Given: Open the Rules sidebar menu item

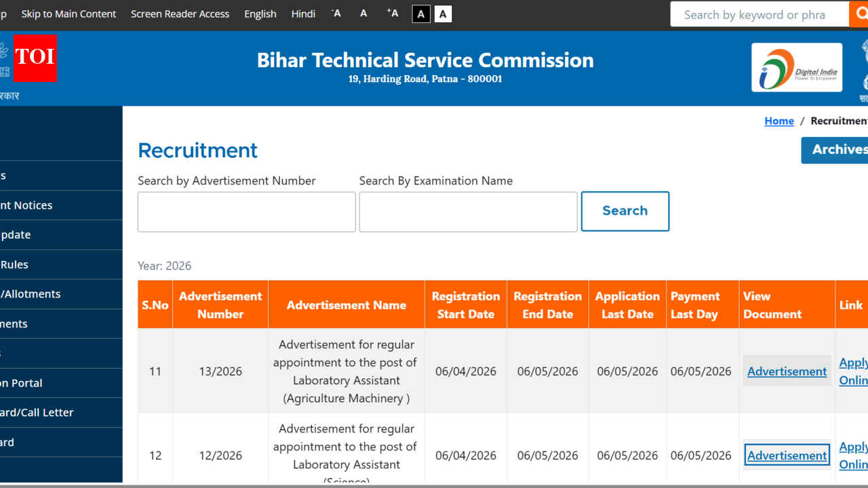Looking at the screenshot, I should (x=61, y=264).
